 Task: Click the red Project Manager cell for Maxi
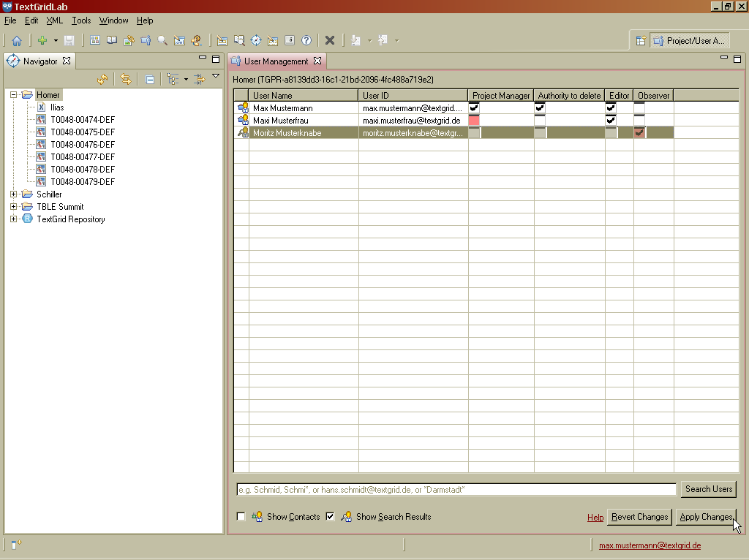[474, 120]
